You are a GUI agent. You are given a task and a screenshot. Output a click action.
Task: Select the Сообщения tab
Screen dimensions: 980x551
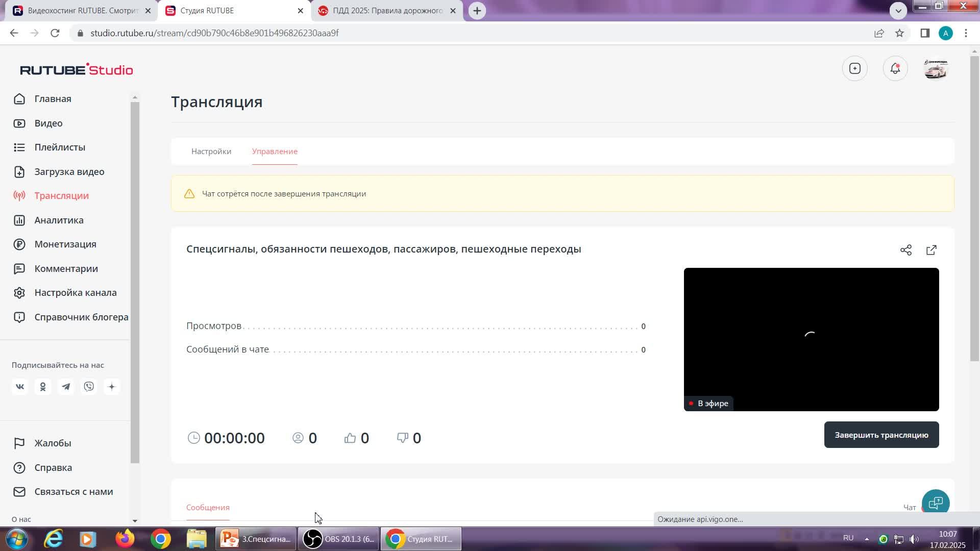[208, 508]
